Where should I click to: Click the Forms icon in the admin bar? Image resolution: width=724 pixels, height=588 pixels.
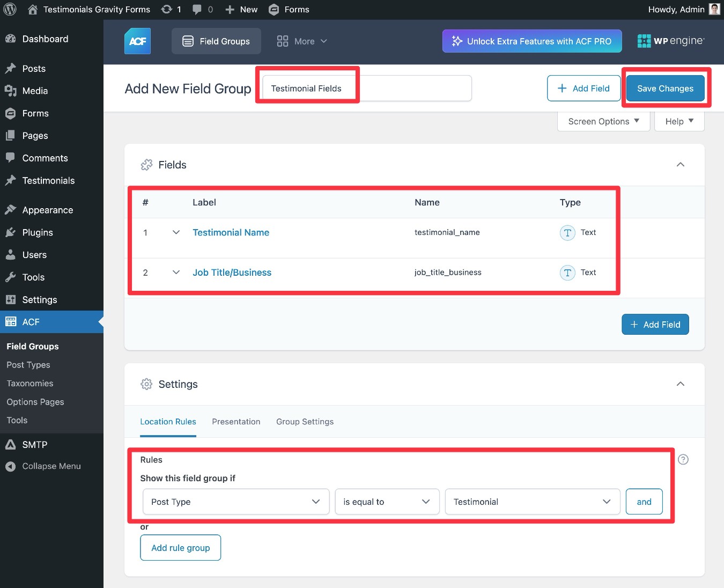[274, 9]
